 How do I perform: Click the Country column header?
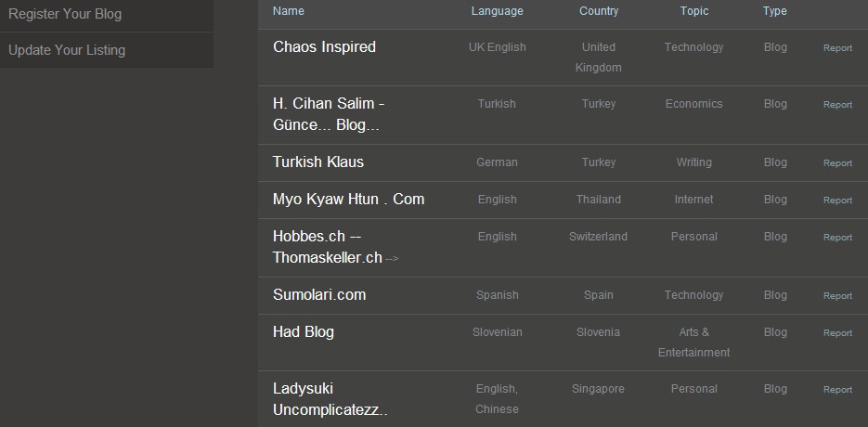click(x=599, y=11)
